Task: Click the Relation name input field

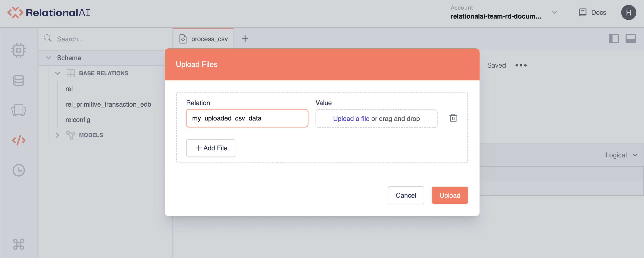Action: (247, 118)
